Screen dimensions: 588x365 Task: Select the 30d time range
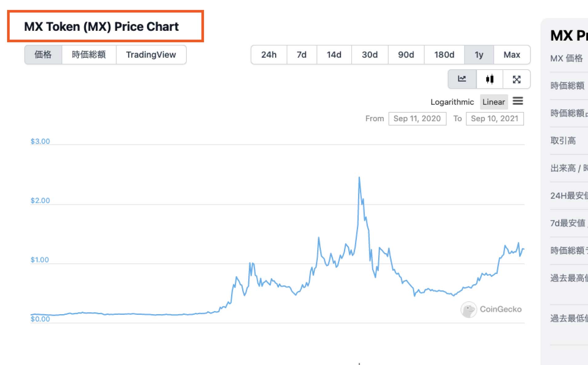[x=370, y=55]
